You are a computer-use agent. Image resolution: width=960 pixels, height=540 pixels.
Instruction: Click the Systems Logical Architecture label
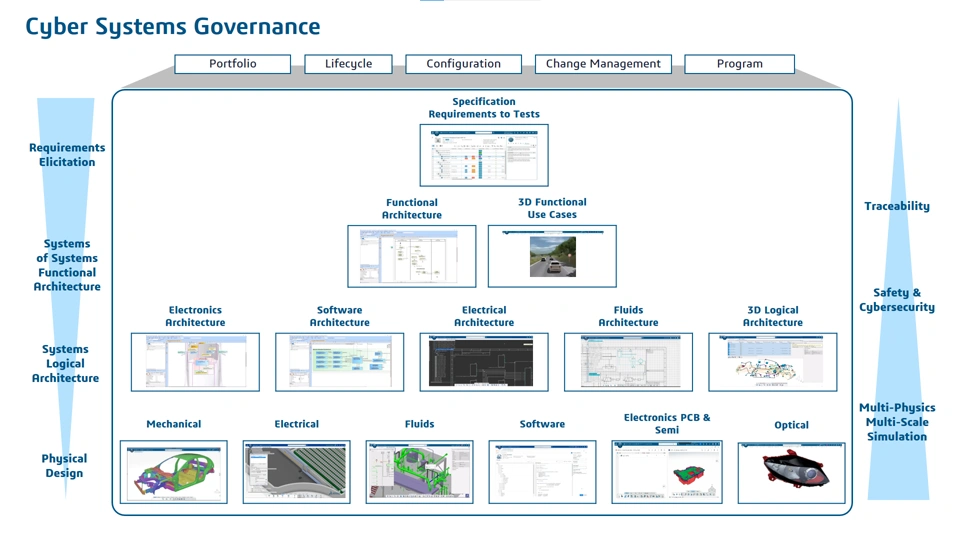coord(66,364)
